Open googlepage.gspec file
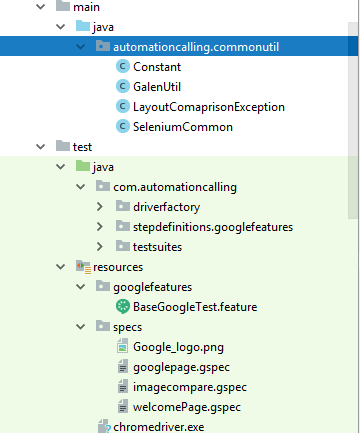Viewport: 361px width, 437px height. (182, 368)
